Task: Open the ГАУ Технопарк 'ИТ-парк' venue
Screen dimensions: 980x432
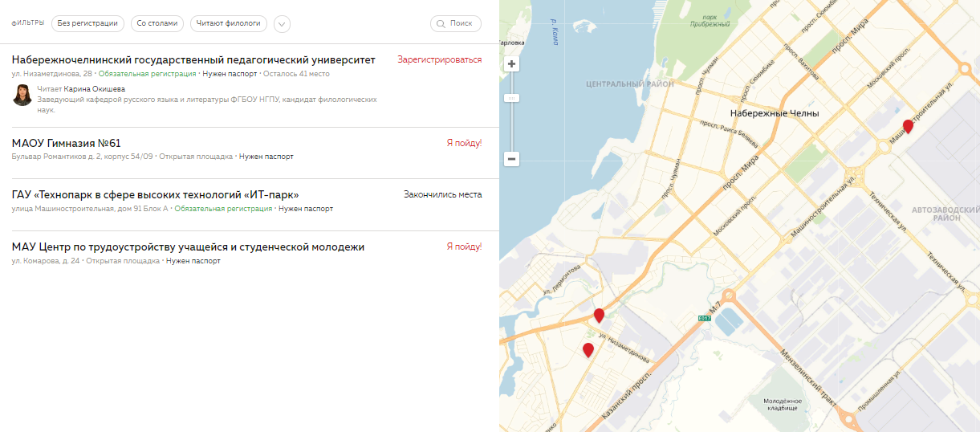Action: tap(155, 195)
